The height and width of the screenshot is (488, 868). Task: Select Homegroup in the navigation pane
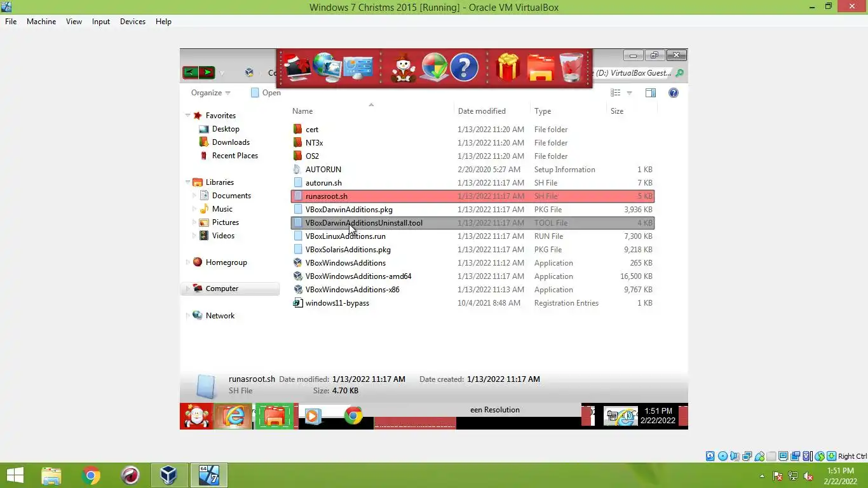220,262
